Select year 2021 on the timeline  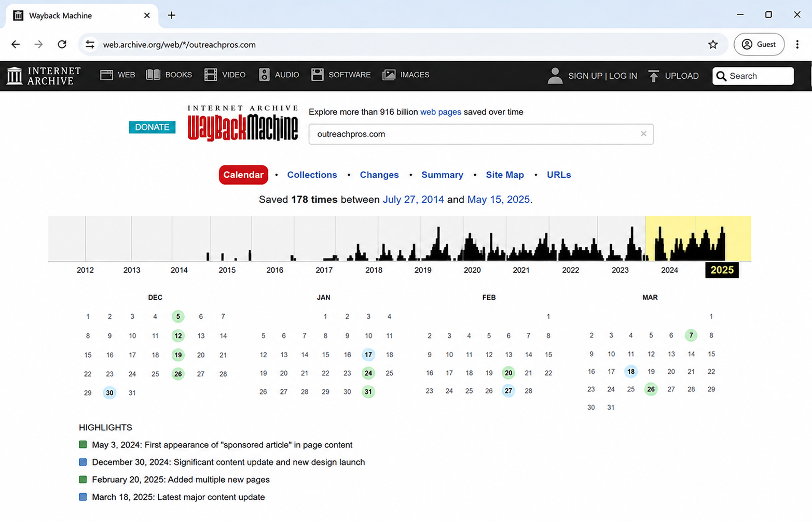point(521,270)
